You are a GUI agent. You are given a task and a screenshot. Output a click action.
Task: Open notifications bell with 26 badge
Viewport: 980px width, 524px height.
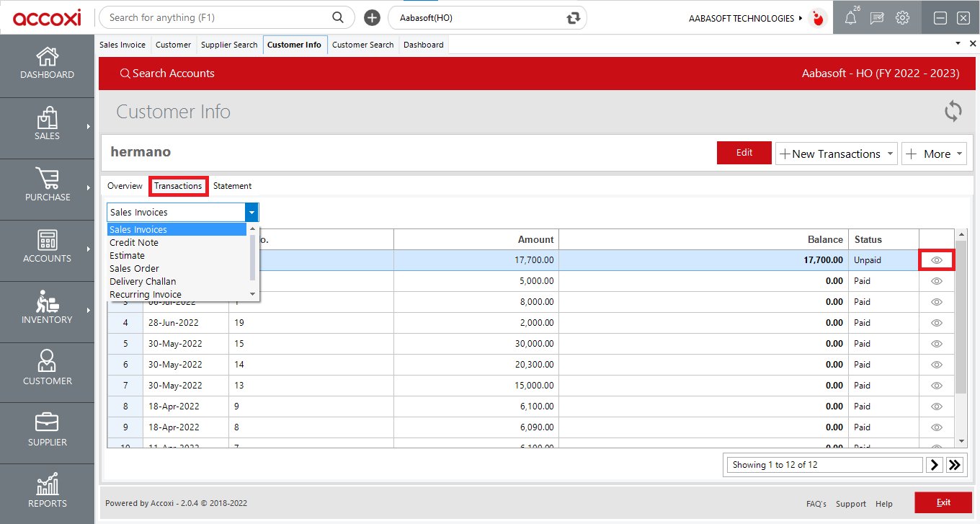click(851, 18)
